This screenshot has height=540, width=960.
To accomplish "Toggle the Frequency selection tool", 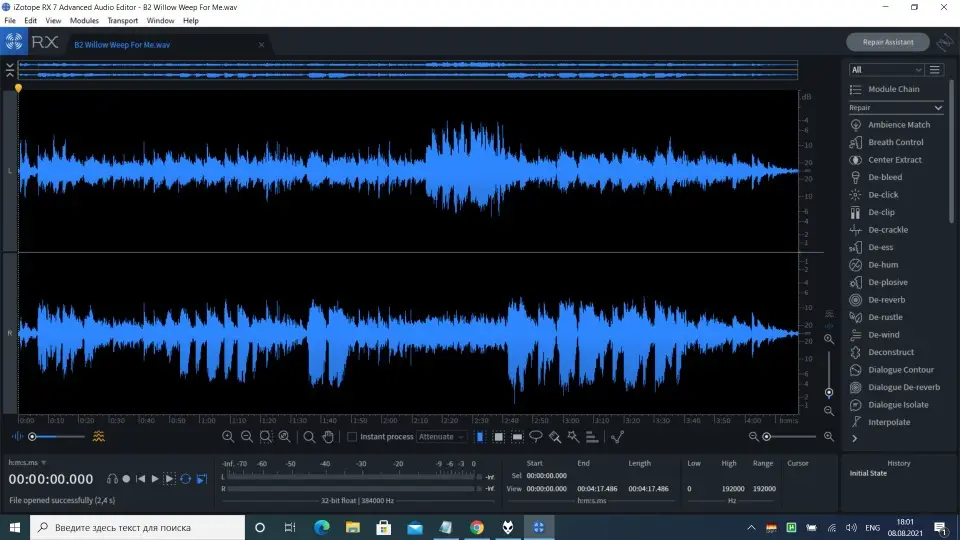I will (517, 437).
